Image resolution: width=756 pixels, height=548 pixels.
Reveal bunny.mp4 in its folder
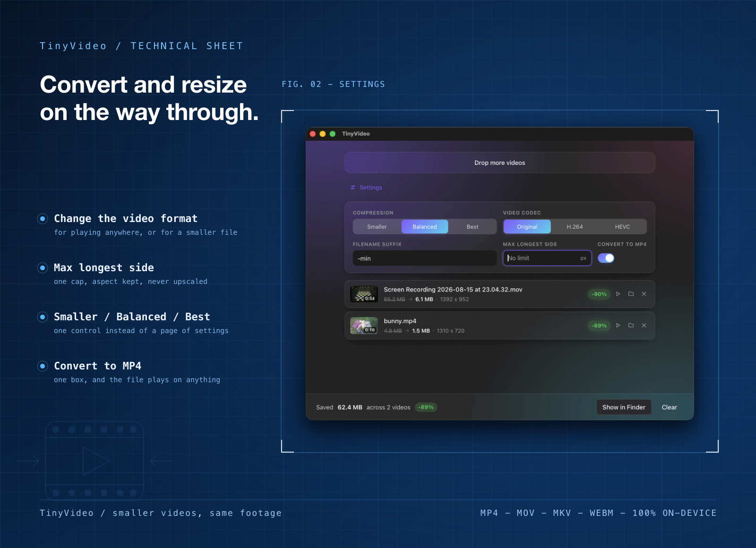(631, 325)
